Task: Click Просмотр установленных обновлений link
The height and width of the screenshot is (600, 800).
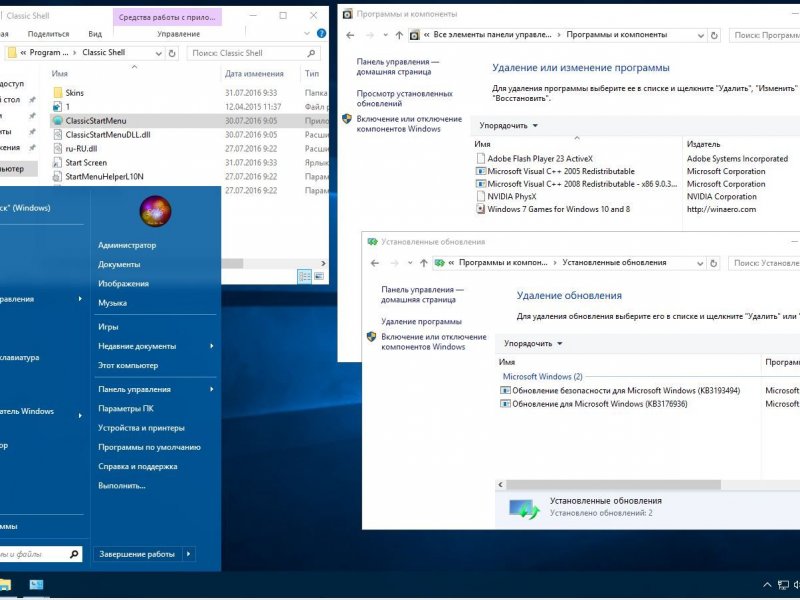Action: coord(404,98)
